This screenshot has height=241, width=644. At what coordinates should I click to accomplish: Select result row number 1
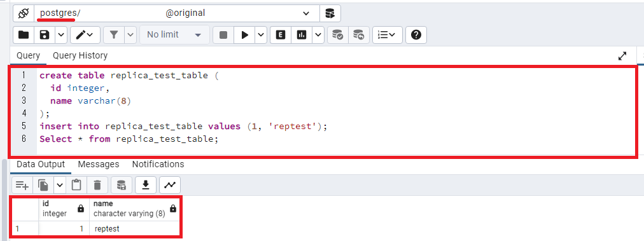coord(25,229)
